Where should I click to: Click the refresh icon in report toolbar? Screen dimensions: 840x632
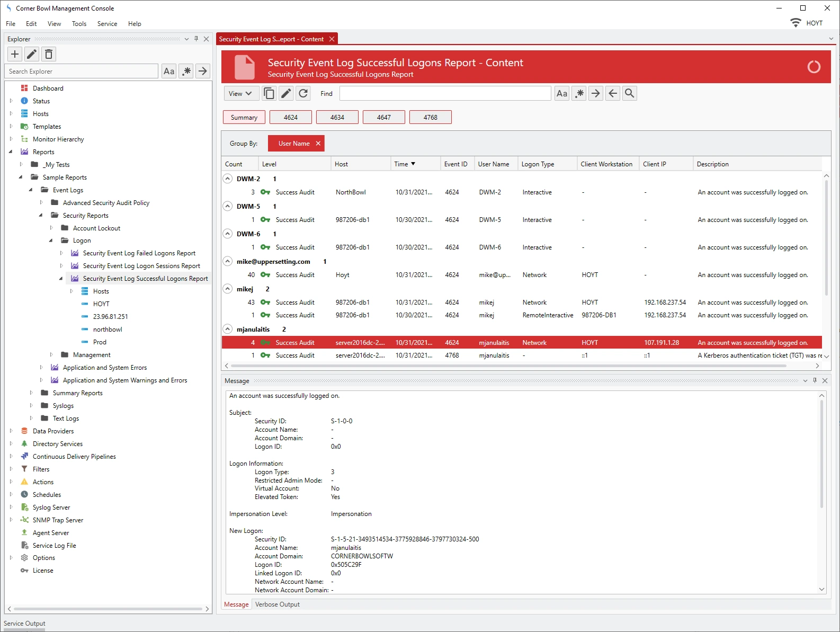point(303,94)
